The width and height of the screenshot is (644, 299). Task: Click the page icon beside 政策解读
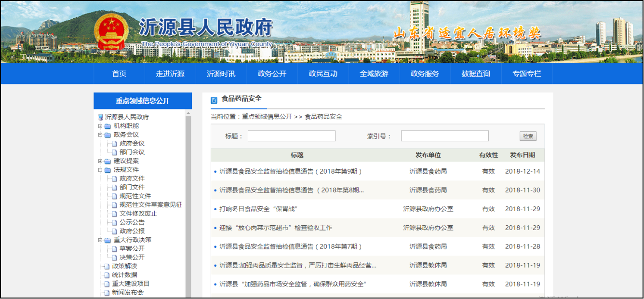click(107, 267)
